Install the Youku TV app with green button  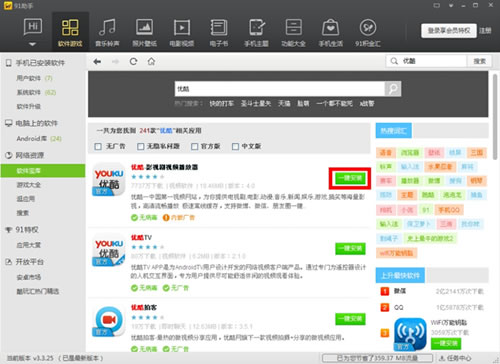tap(350, 248)
